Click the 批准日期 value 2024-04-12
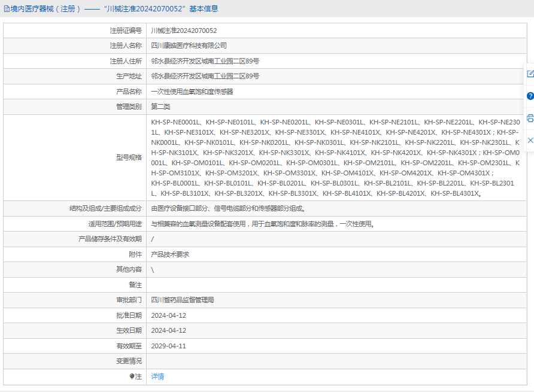The height and width of the screenshot is (392, 534). [x=169, y=315]
